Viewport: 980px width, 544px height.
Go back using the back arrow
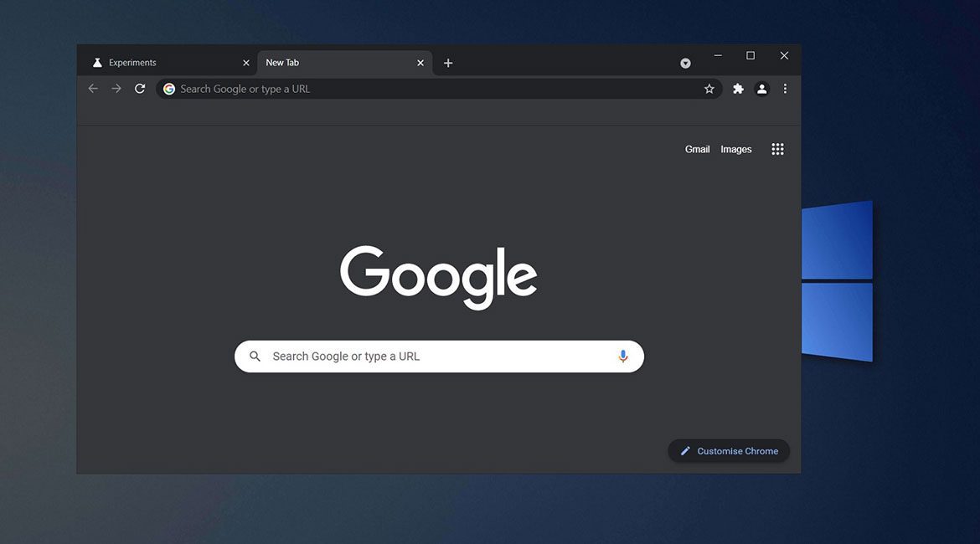pos(93,89)
